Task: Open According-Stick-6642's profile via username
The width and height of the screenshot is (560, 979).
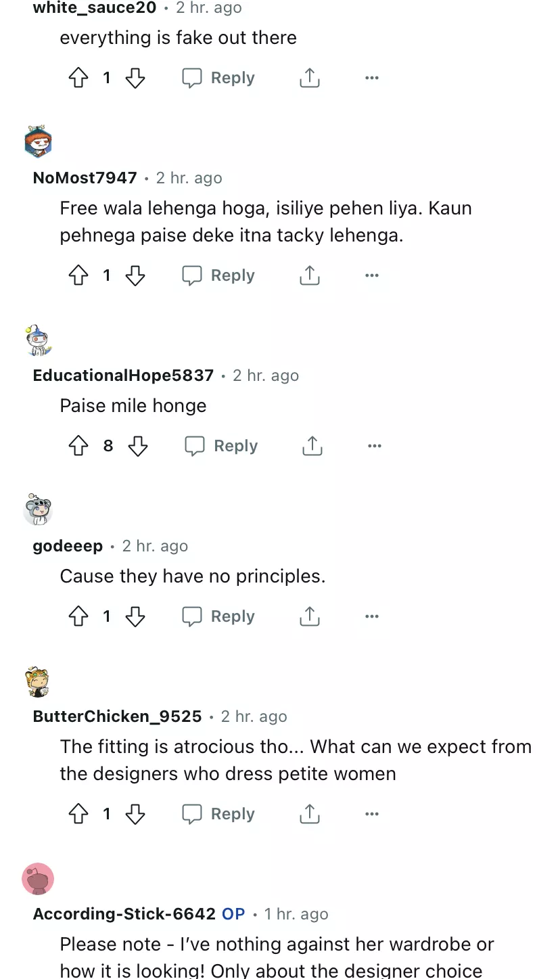Action: 124,914
